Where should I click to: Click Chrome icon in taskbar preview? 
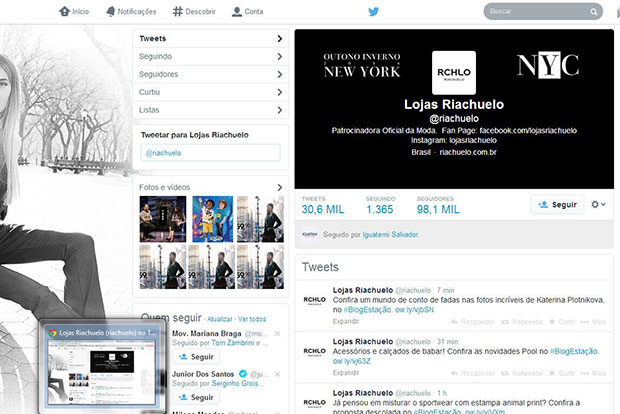(x=52, y=333)
